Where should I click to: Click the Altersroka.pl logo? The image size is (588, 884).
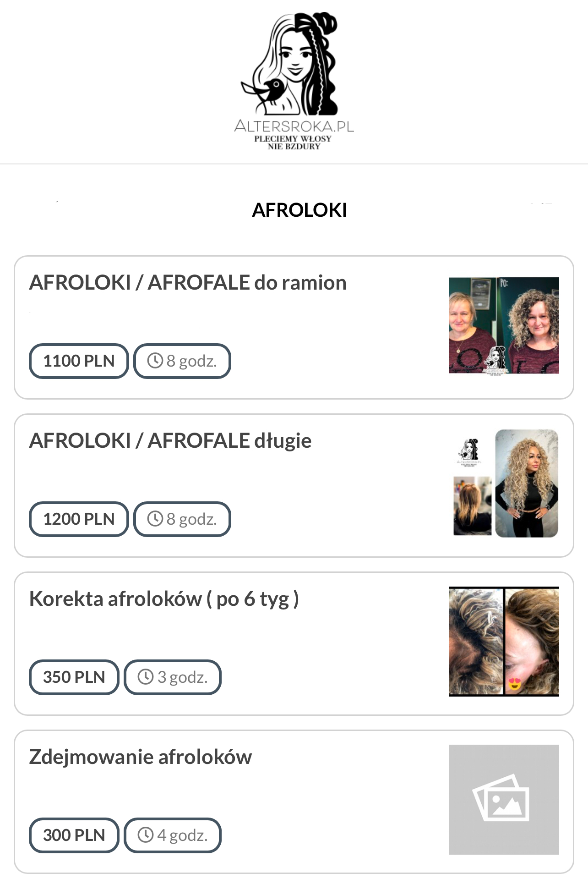pyautogui.click(x=294, y=81)
